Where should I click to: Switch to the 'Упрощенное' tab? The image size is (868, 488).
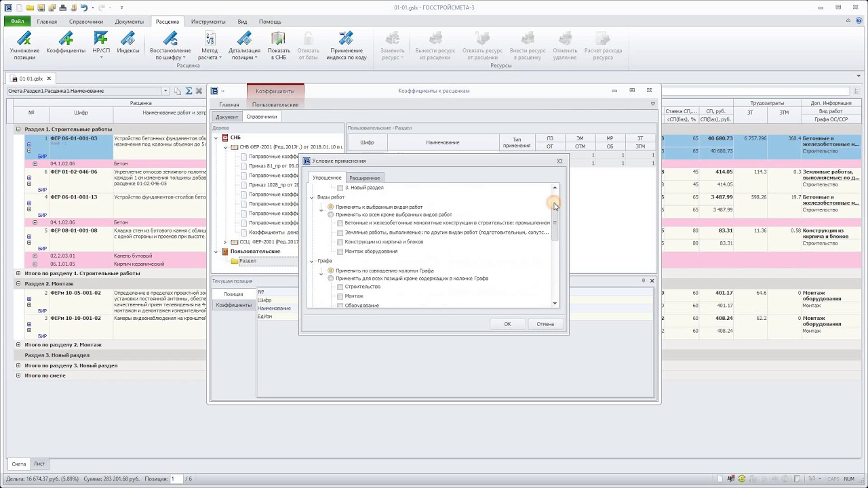pos(327,178)
